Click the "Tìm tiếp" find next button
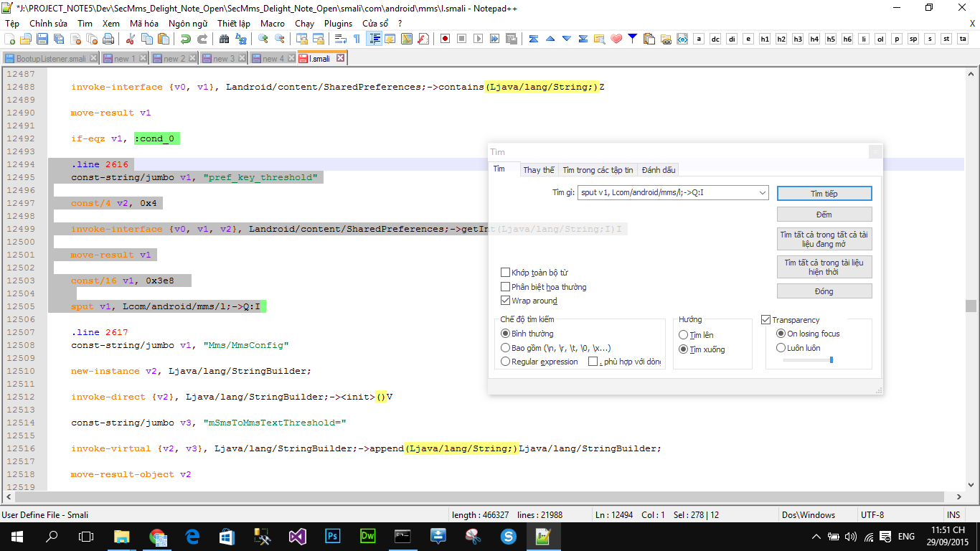 point(824,194)
